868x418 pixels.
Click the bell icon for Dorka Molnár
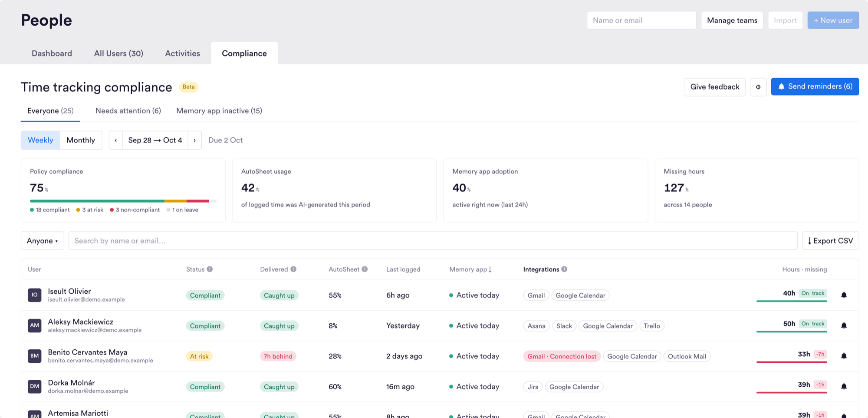pyautogui.click(x=844, y=386)
